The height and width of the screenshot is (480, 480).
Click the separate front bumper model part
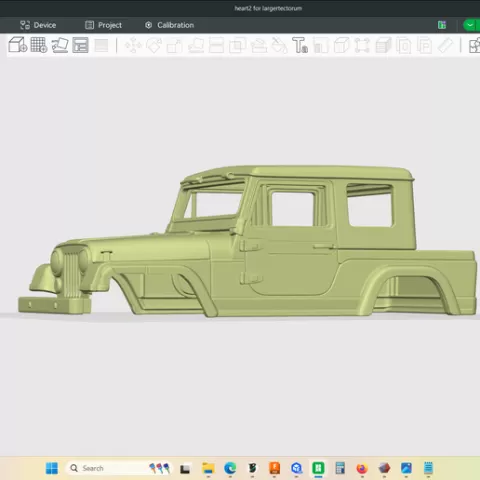coord(54,305)
